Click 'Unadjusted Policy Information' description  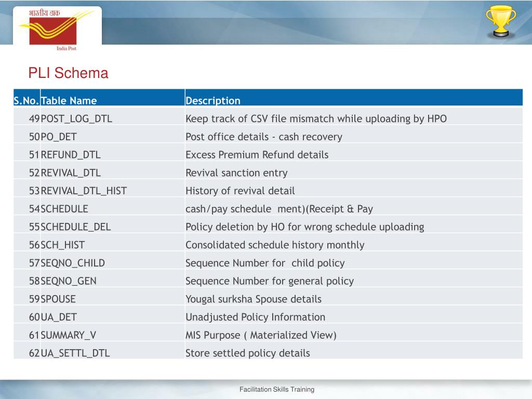click(255, 317)
